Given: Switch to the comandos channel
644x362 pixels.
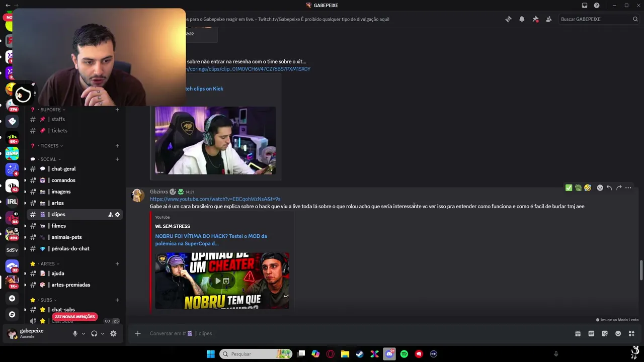Looking at the screenshot, I should tap(74, 180).
